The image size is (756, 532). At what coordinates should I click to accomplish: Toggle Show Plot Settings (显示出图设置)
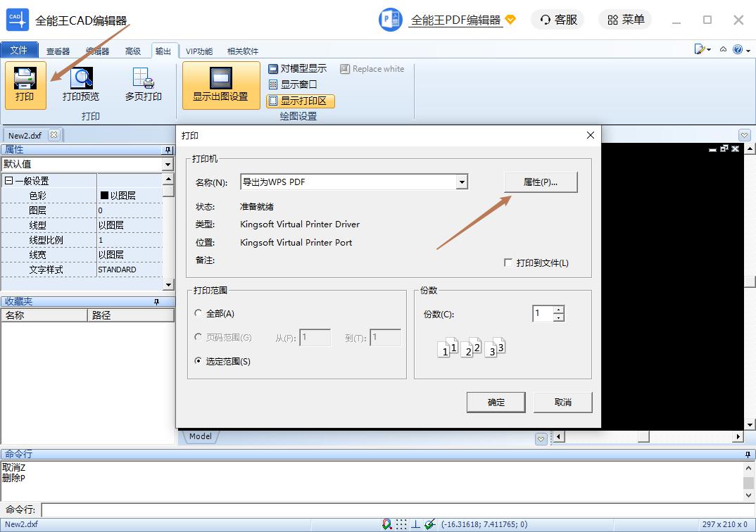point(221,84)
